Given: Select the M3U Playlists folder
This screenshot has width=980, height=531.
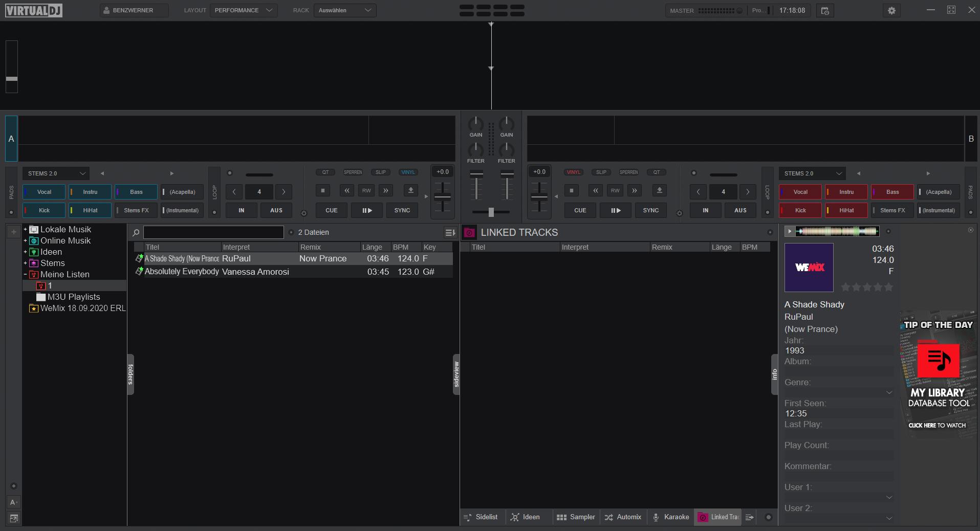Looking at the screenshot, I should (x=74, y=297).
